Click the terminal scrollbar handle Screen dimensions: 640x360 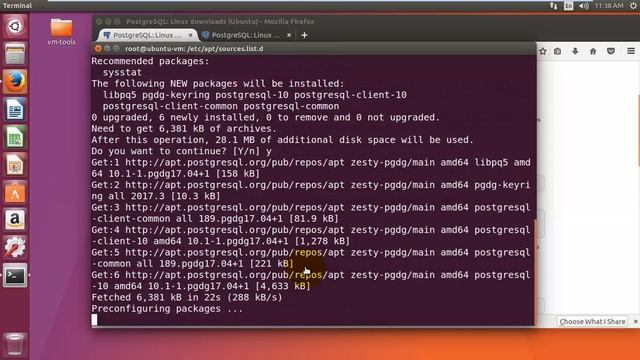click(535, 272)
